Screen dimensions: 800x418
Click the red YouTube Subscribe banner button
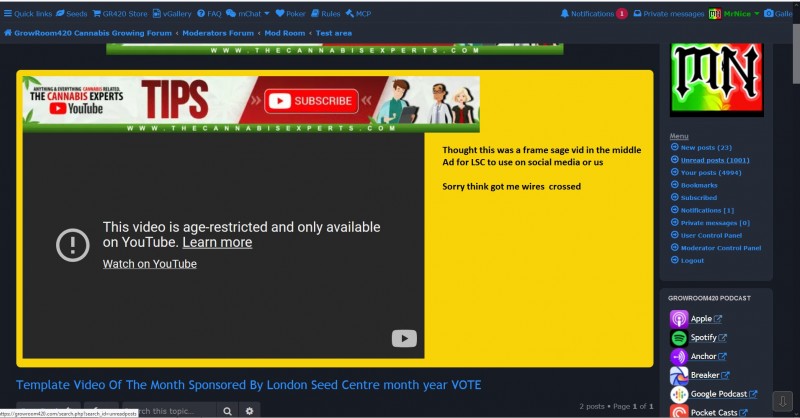pyautogui.click(x=310, y=101)
